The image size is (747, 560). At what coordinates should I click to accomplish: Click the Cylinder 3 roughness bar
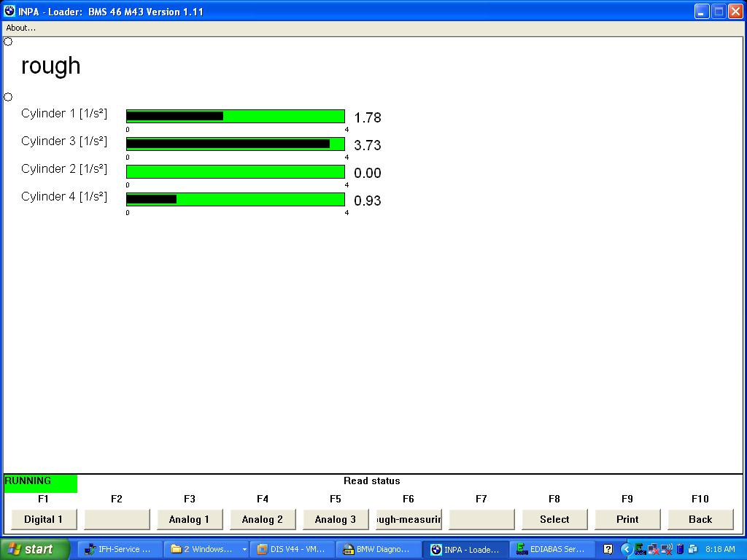point(235,144)
